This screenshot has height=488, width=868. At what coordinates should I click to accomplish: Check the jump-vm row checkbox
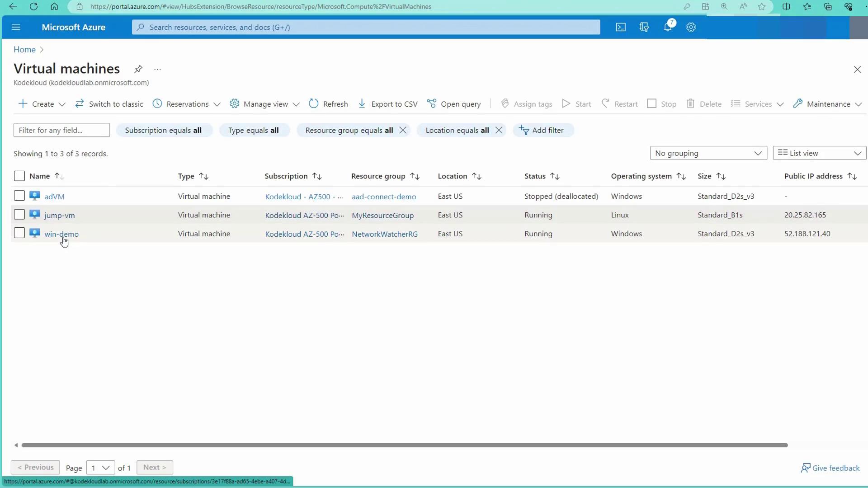(19, 214)
